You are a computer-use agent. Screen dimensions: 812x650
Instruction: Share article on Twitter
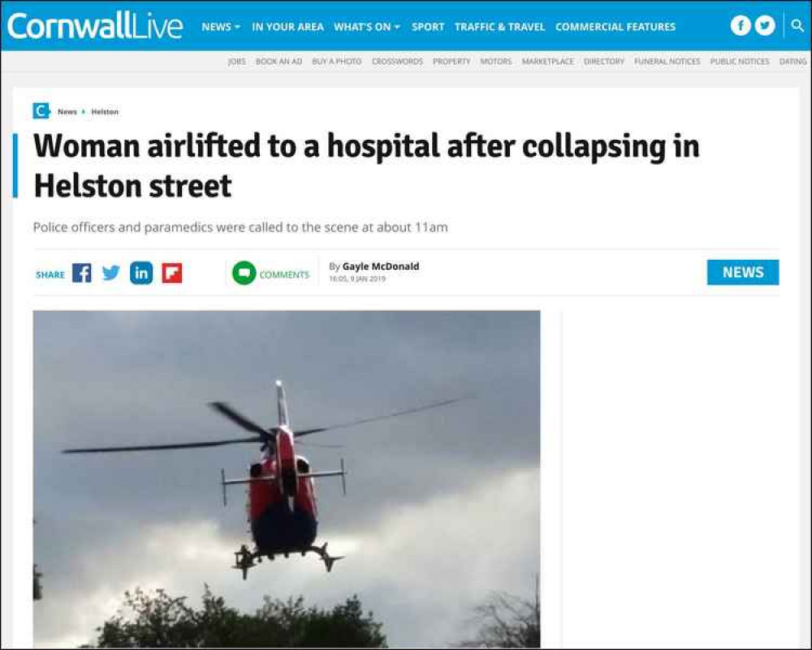coord(110,273)
